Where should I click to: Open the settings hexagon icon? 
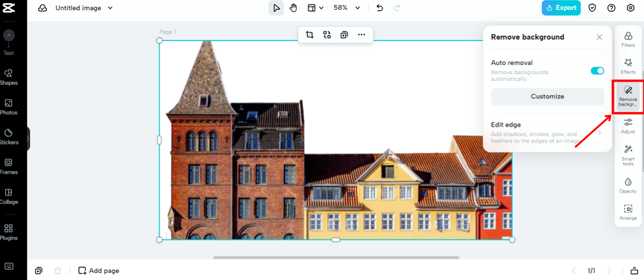pyautogui.click(x=630, y=8)
